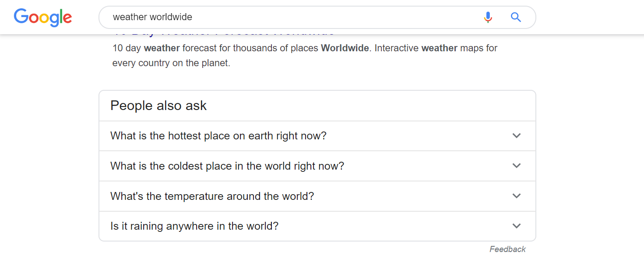Open question 'What's the temperature around the world?'
Screen dimensions: 644x270
click(x=212, y=196)
